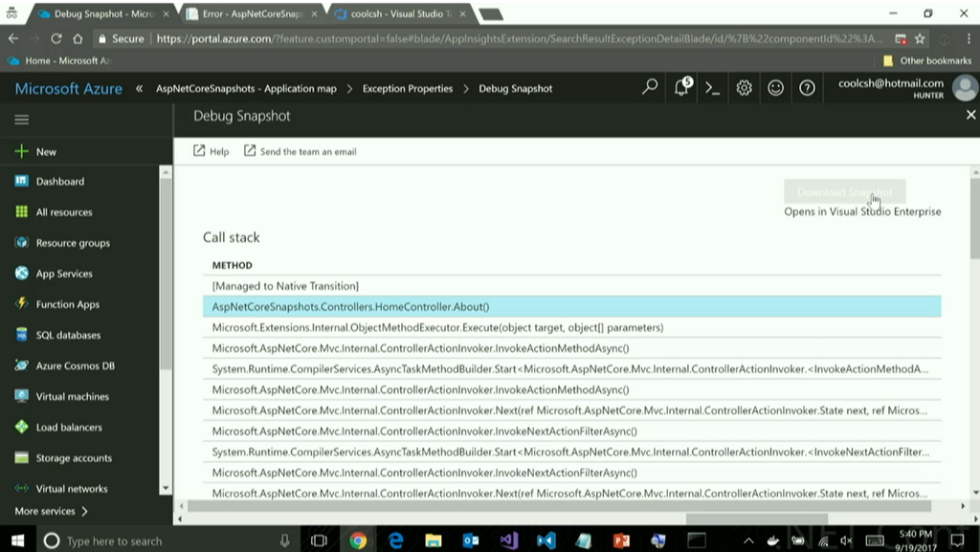The height and width of the screenshot is (552, 980).
Task: Select the HomeController.About() call stack row
Action: coord(572,306)
